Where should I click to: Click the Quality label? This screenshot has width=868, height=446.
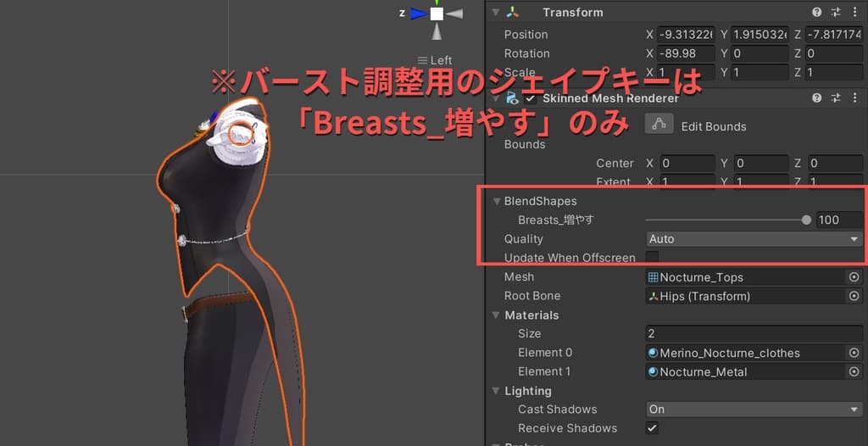tap(524, 239)
